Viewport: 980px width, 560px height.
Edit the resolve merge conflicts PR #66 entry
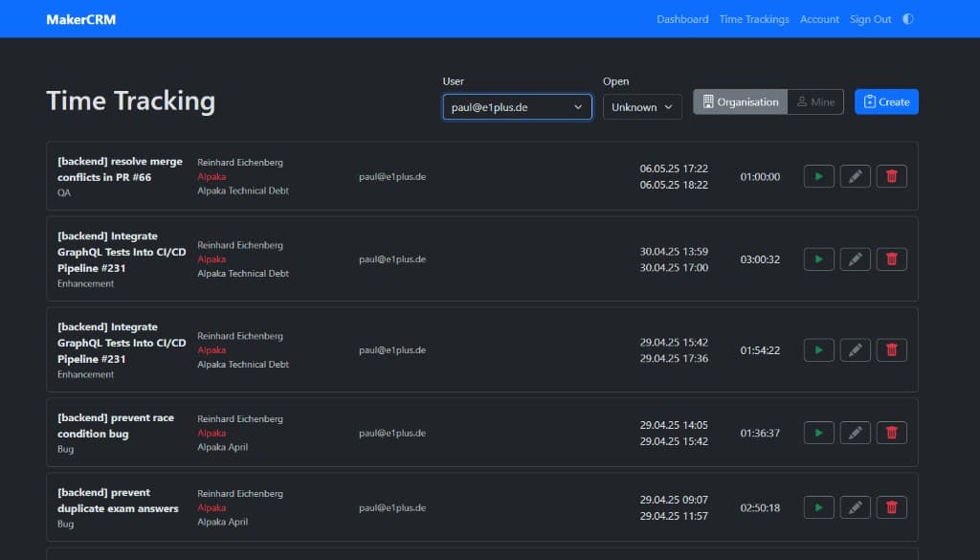coord(855,176)
